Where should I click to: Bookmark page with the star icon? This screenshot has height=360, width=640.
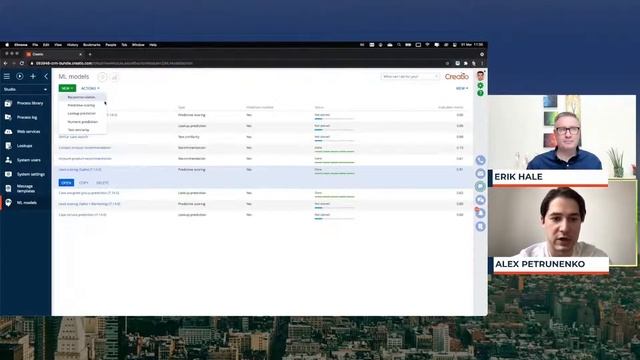tap(447, 63)
